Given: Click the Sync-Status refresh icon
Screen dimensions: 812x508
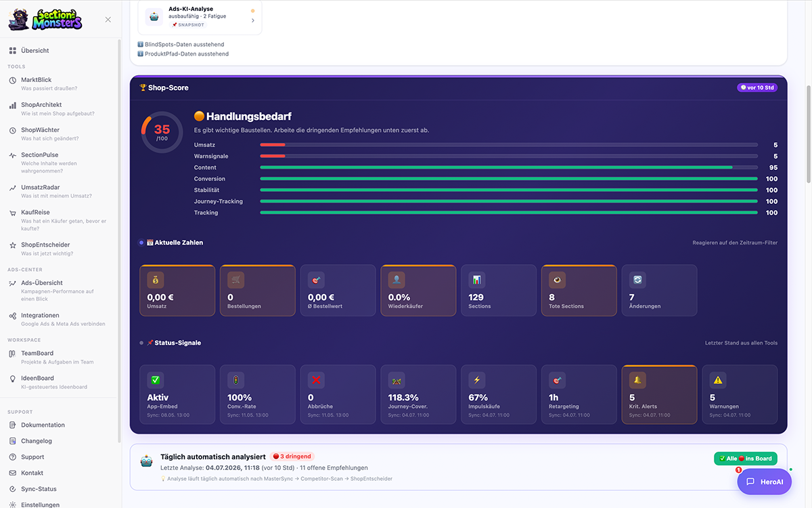Looking at the screenshot, I should coord(13,489).
